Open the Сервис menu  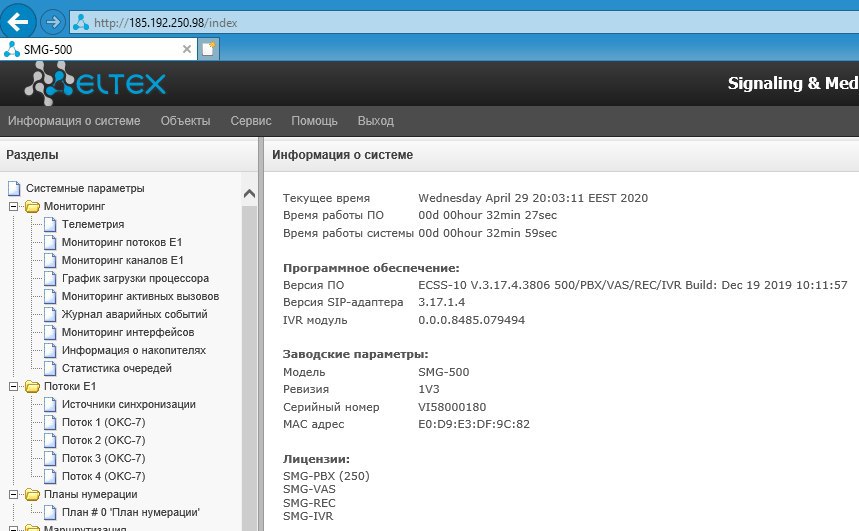click(251, 121)
